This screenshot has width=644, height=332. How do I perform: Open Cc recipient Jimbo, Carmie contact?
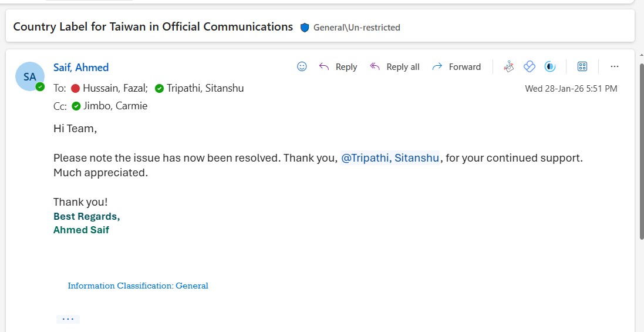click(x=109, y=106)
